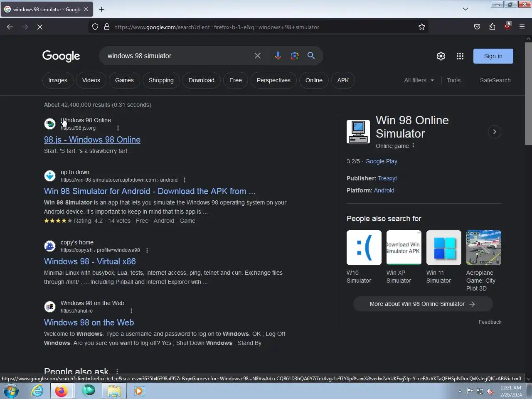Expand next panel with right chevron
532x399 pixels.
495,132
